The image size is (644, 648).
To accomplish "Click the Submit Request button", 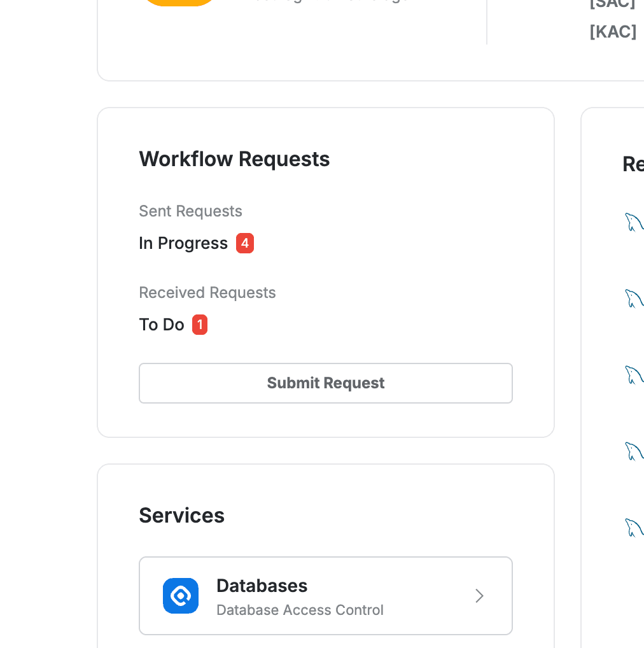I will click(x=326, y=383).
